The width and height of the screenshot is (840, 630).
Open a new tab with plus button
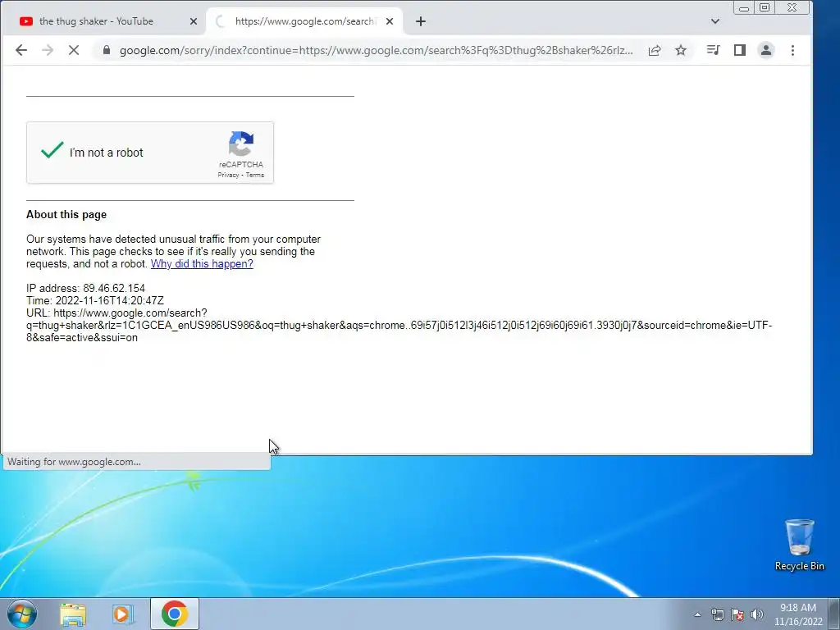click(421, 21)
